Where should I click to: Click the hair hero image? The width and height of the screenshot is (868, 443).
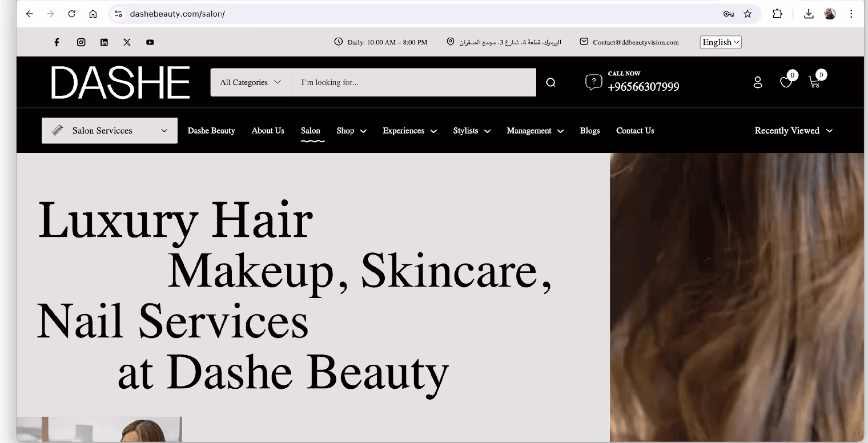(x=737, y=297)
